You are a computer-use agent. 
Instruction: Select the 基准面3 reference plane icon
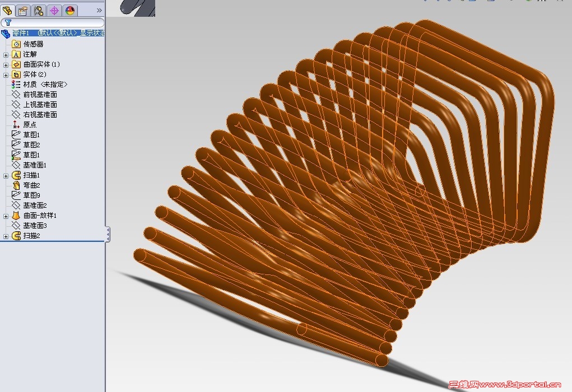click(16, 225)
